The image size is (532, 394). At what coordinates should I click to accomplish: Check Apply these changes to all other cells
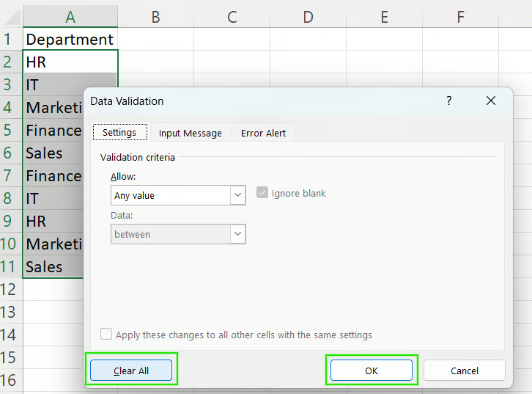[106, 335]
